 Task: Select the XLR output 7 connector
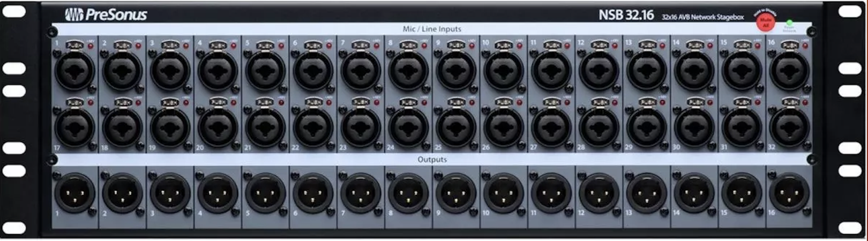361,193
